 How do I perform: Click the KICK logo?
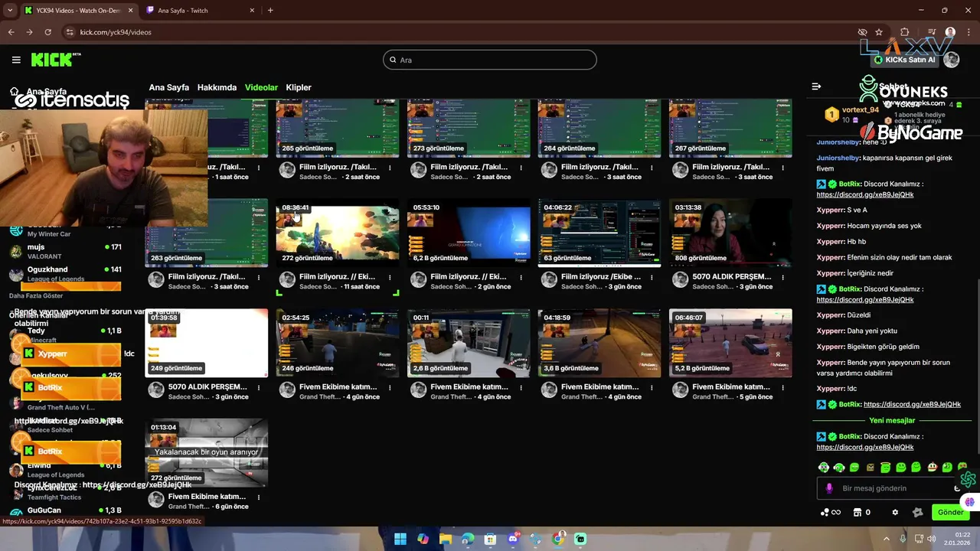point(56,60)
